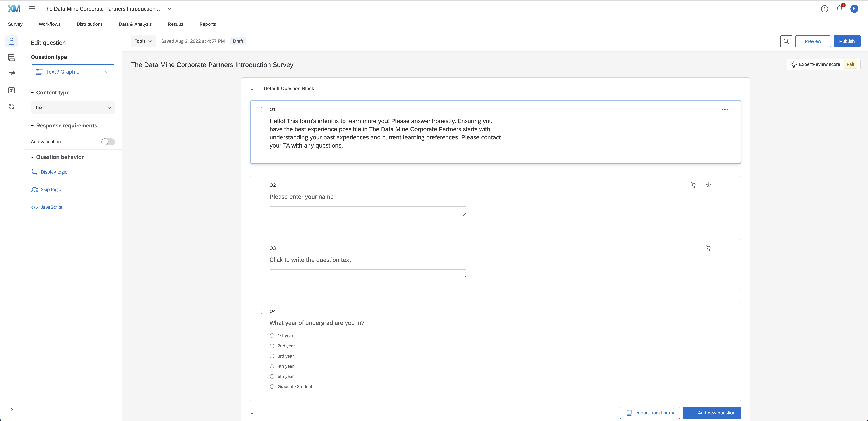
Task: Open Look and feel paint roller icon
Action: coord(12,74)
